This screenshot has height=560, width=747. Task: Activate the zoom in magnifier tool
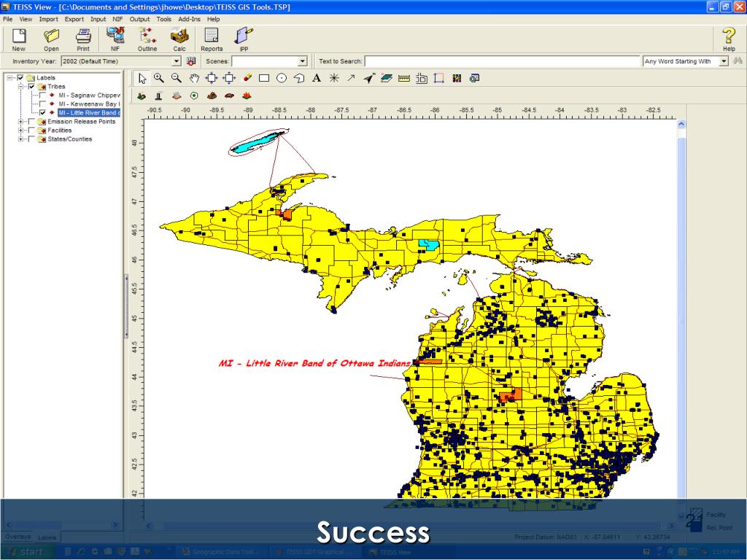[158, 79]
